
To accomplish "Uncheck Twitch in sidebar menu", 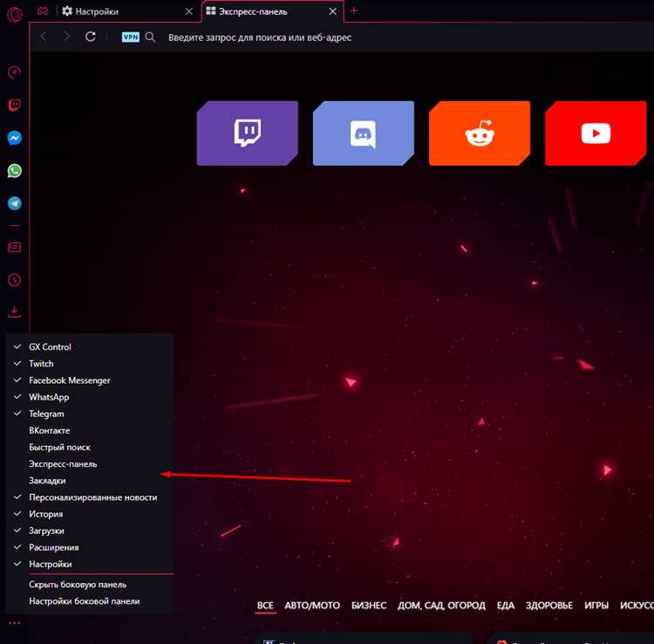I will [x=90, y=364].
